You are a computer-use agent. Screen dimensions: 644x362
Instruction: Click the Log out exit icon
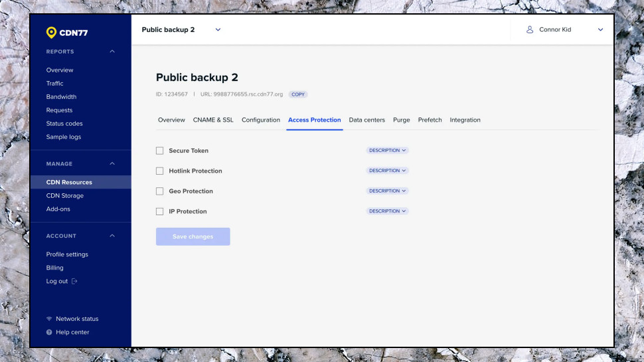coord(74,281)
